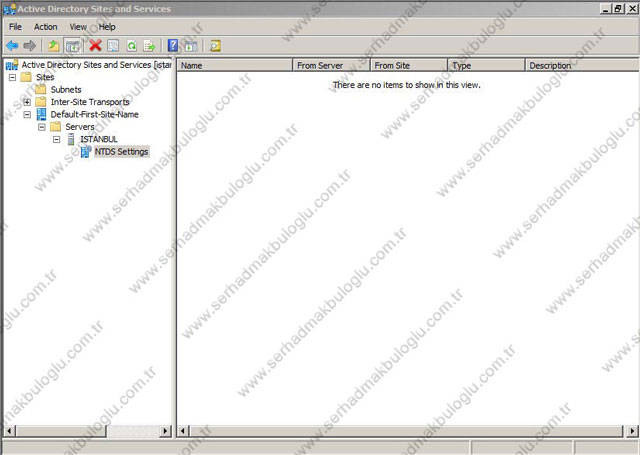Screen dimensions: 640x455
Task: Click the Export List toolbar icon
Action: click(149, 46)
